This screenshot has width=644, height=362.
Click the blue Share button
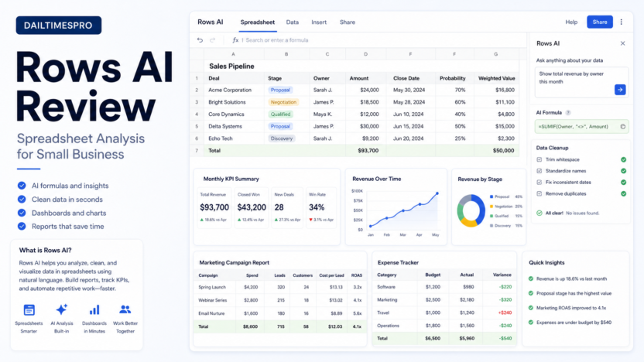[x=600, y=22]
